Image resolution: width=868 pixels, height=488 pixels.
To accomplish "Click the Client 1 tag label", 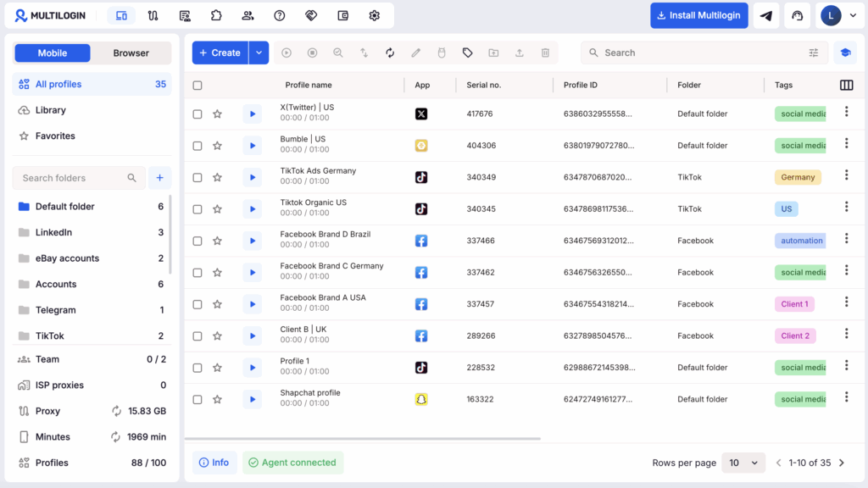I will [x=794, y=304].
